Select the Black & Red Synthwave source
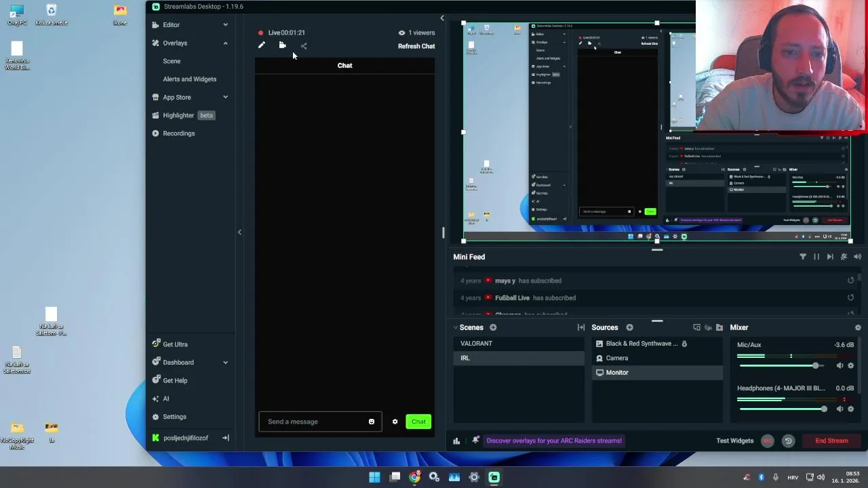This screenshot has width=868, height=488. tap(657, 344)
